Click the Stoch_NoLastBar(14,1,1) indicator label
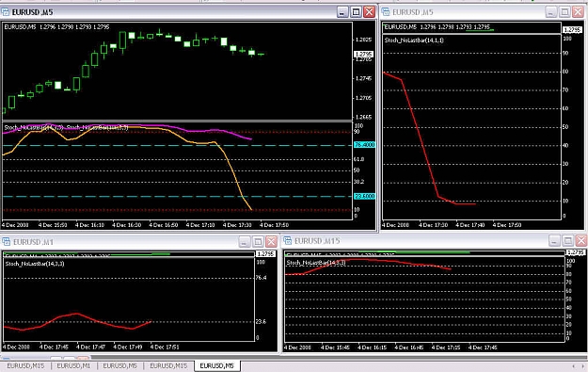 tap(414, 40)
